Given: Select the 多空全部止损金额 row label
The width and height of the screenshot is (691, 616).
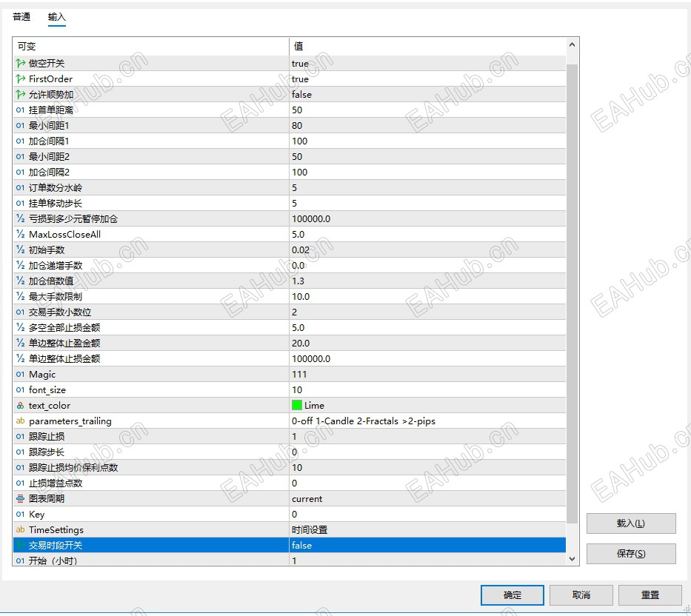Looking at the screenshot, I should [64, 327].
